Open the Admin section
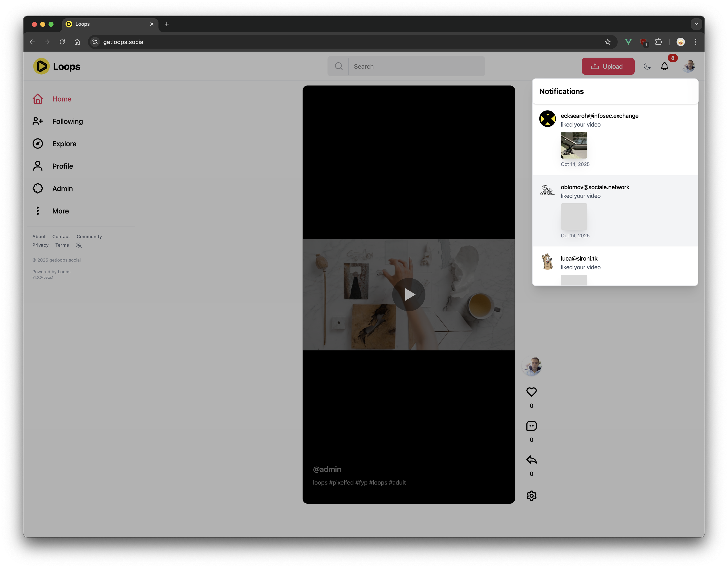The height and width of the screenshot is (568, 728). click(62, 189)
